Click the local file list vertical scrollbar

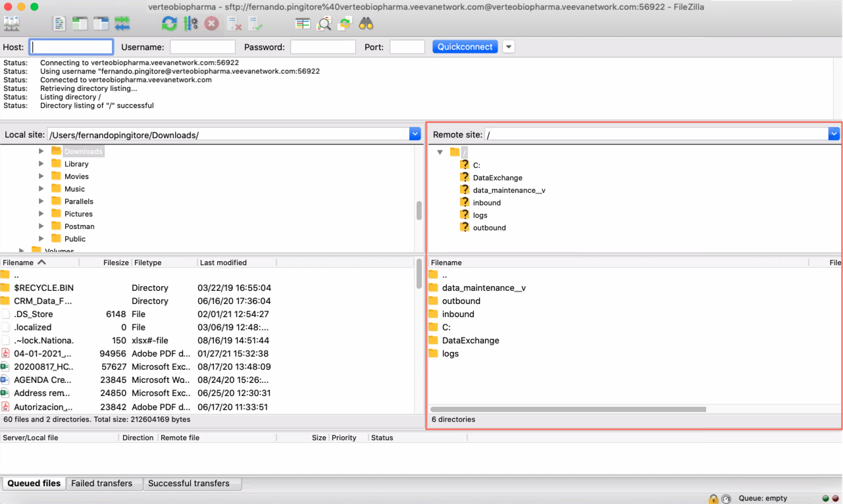coord(419,273)
